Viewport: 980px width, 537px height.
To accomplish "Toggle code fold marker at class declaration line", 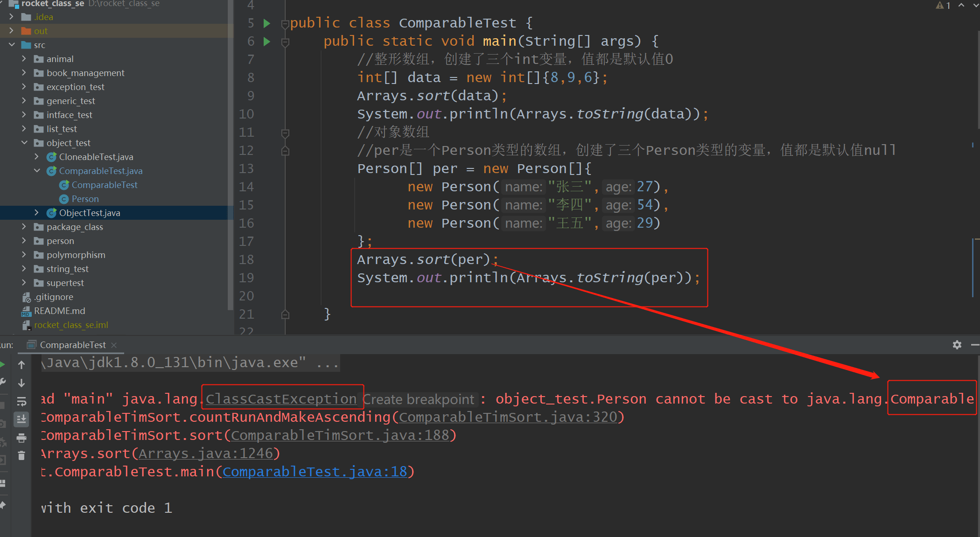I will pos(285,23).
